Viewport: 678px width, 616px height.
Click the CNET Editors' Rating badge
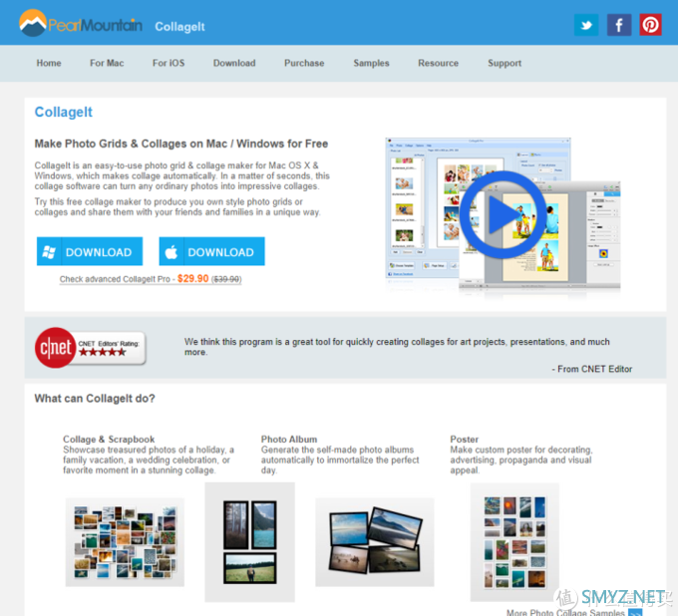coord(91,348)
